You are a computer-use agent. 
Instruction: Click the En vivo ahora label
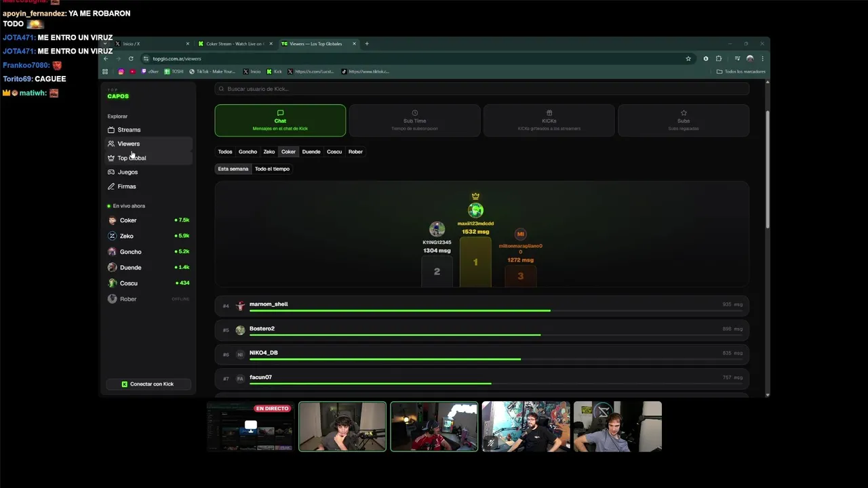pyautogui.click(x=129, y=206)
